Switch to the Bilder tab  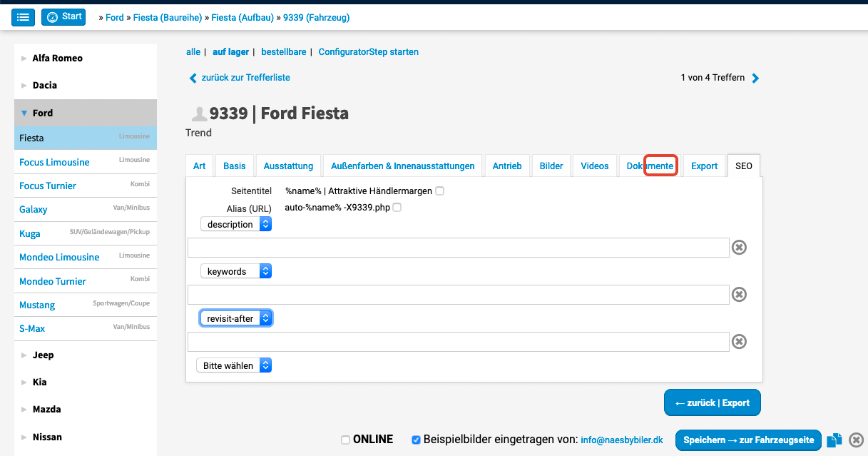coord(551,166)
